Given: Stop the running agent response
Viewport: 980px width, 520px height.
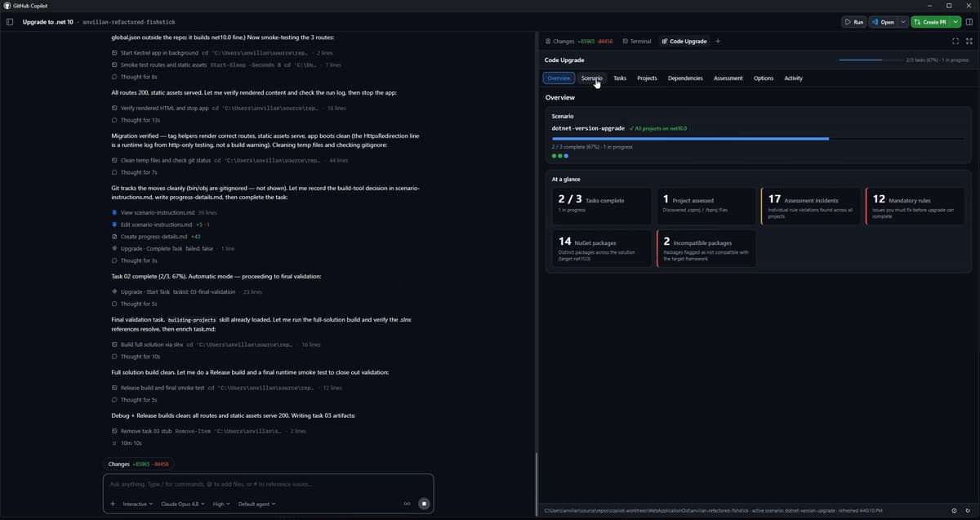Looking at the screenshot, I should coord(424,504).
